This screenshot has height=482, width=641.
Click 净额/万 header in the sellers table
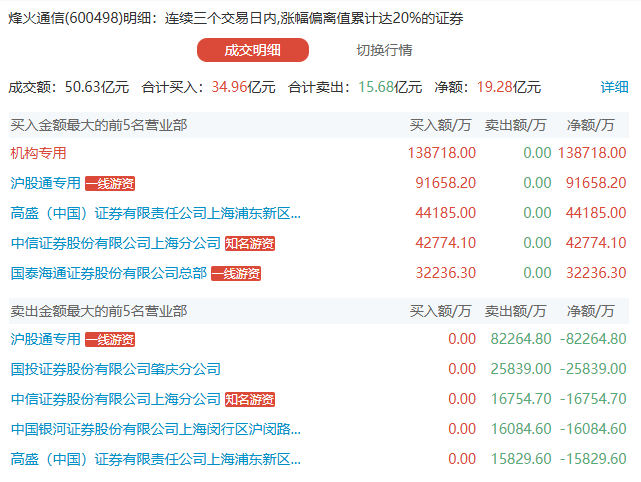point(597,311)
